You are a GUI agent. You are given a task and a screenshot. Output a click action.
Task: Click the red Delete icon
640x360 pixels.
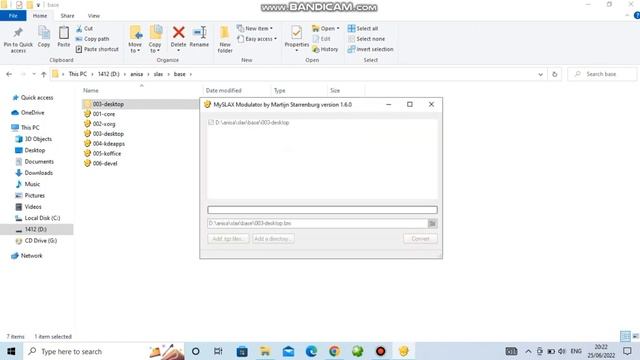178,32
